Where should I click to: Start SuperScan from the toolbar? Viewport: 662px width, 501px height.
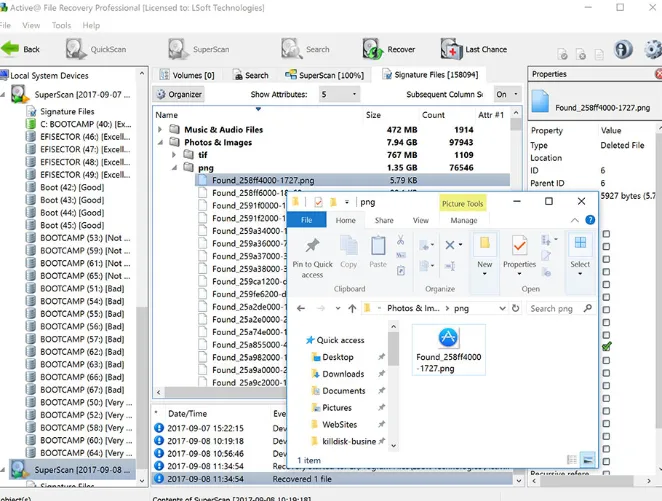[x=198, y=49]
